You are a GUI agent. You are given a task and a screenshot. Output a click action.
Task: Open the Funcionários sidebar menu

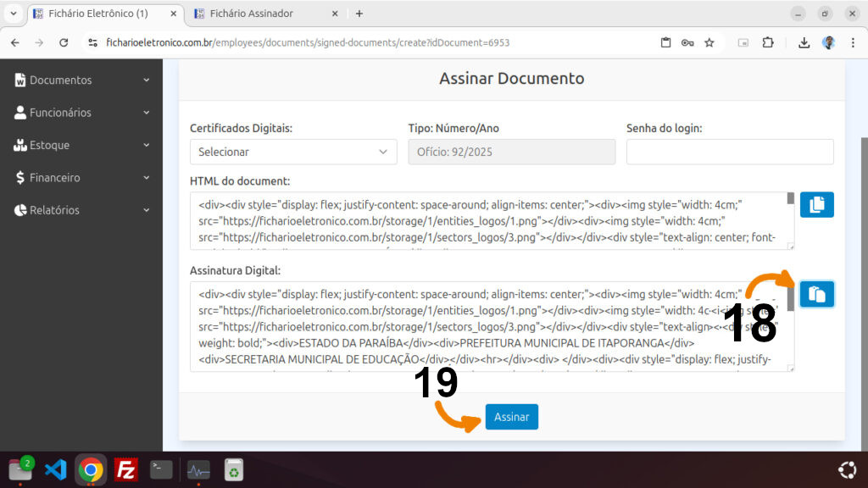pyautogui.click(x=81, y=113)
